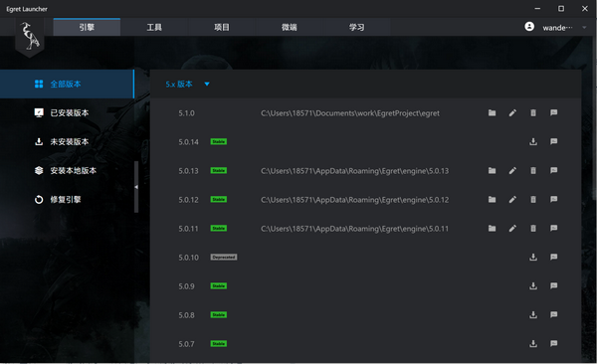Switch to the 微端 tab
The width and height of the screenshot is (597, 364).
pyautogui.click(x=289, y=27)
